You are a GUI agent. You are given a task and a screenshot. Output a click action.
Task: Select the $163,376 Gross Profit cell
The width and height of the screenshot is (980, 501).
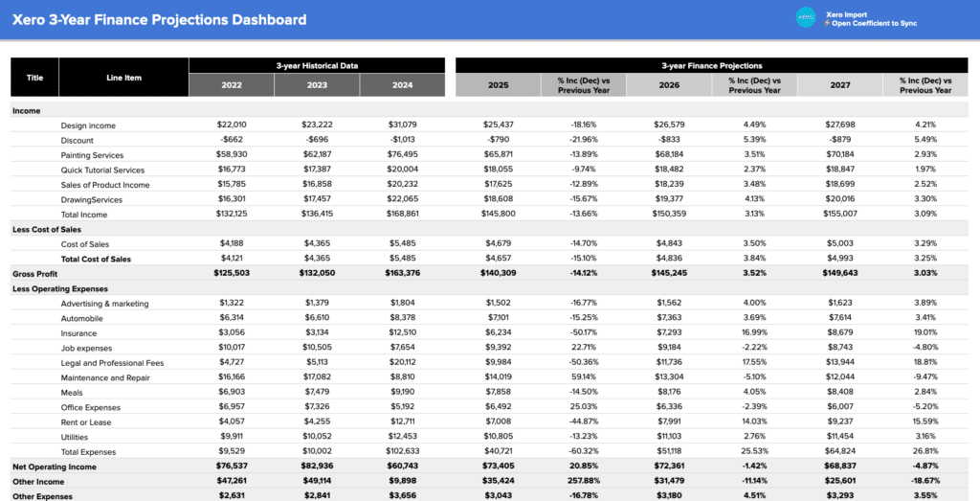[x=403, y=273]
